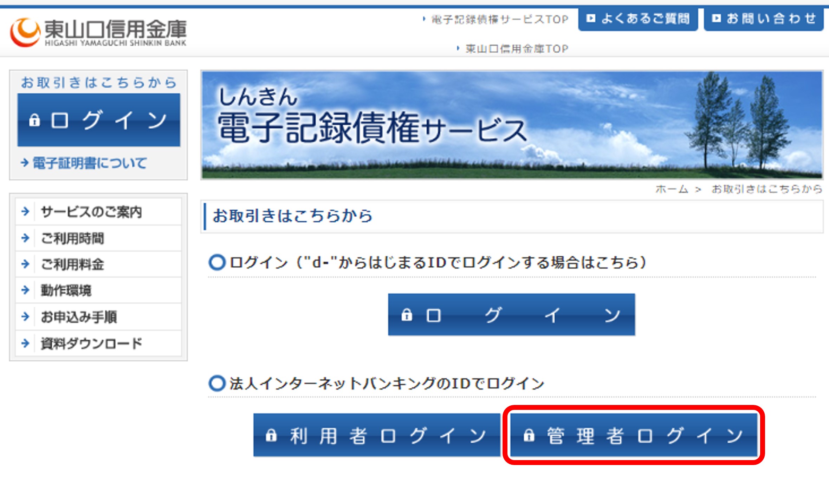Click the arrow icon beside 資料ダウンロード

pos(25,343)
